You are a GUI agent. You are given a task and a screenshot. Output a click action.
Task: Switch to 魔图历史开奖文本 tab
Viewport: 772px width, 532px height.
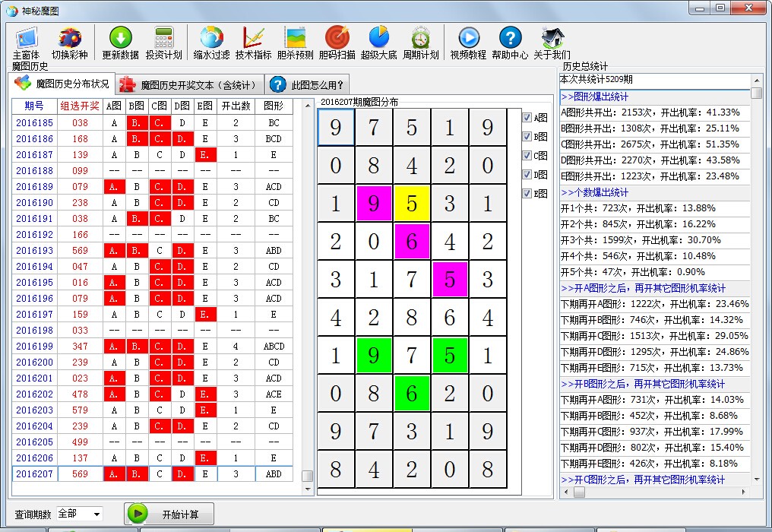(190, 84)
